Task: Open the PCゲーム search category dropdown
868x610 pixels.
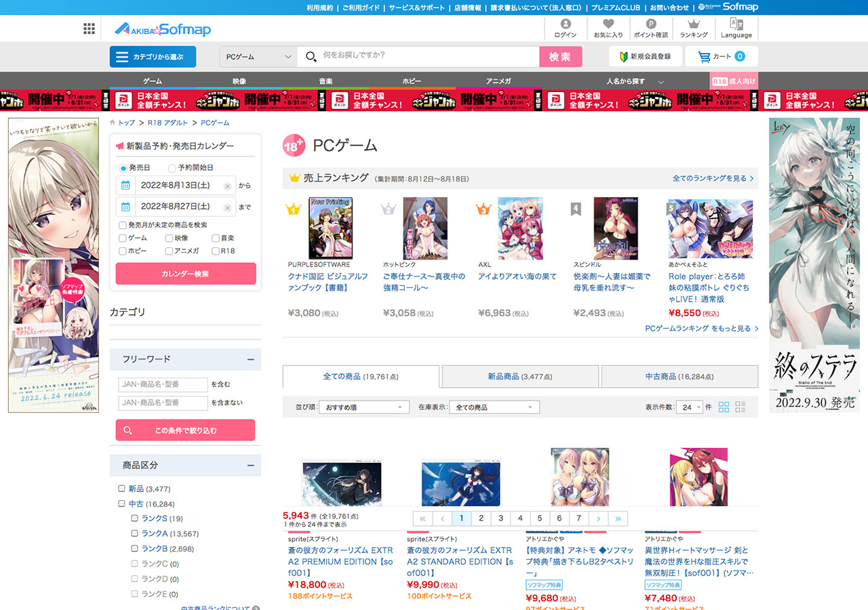Action: click(x=258, y=57)
